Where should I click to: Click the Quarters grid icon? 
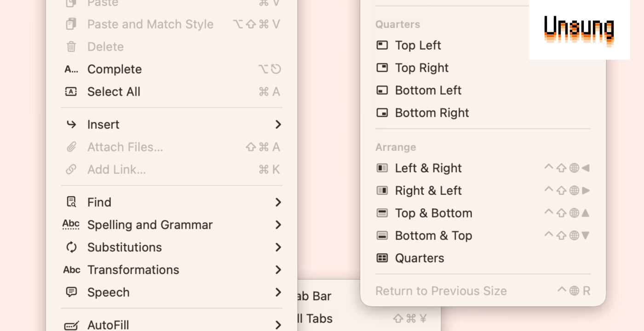(382, 258)
